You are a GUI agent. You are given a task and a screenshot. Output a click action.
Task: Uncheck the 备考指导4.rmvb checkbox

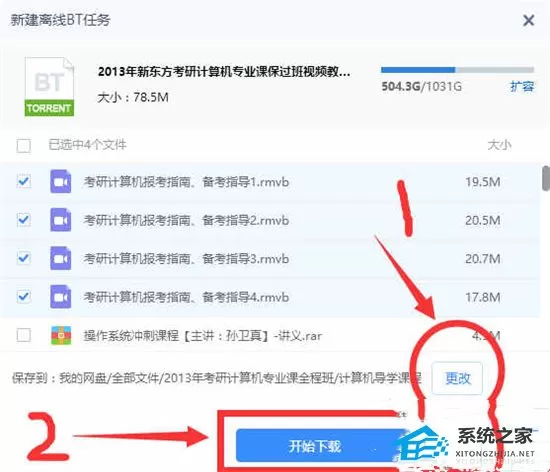[x=24, y=297]
